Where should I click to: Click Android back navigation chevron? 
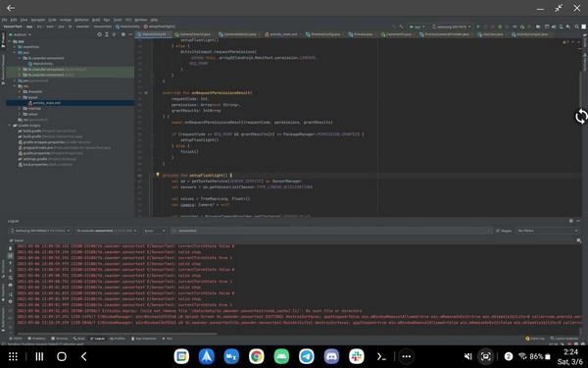(x=84, y=356)
